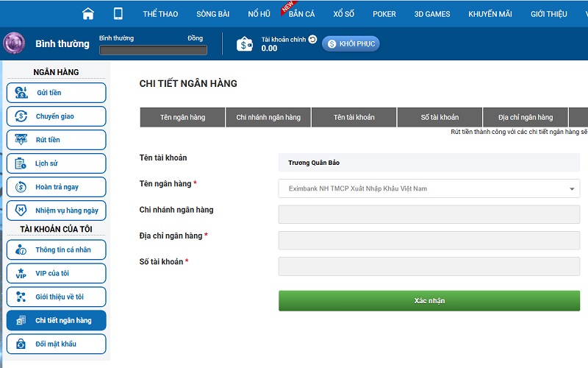Open the GIỚI THIỆU menu
Viewport: 588px width, 368px height.
(x=548, y=14)
